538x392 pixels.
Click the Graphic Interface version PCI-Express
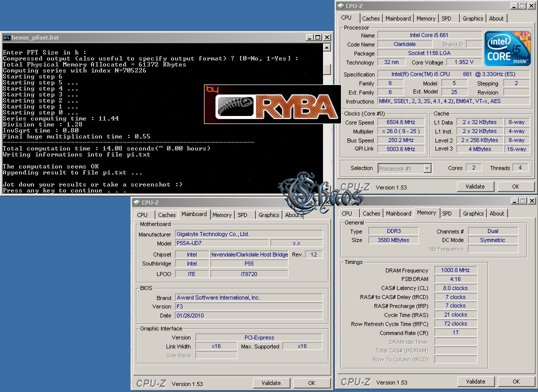point(259,337)
